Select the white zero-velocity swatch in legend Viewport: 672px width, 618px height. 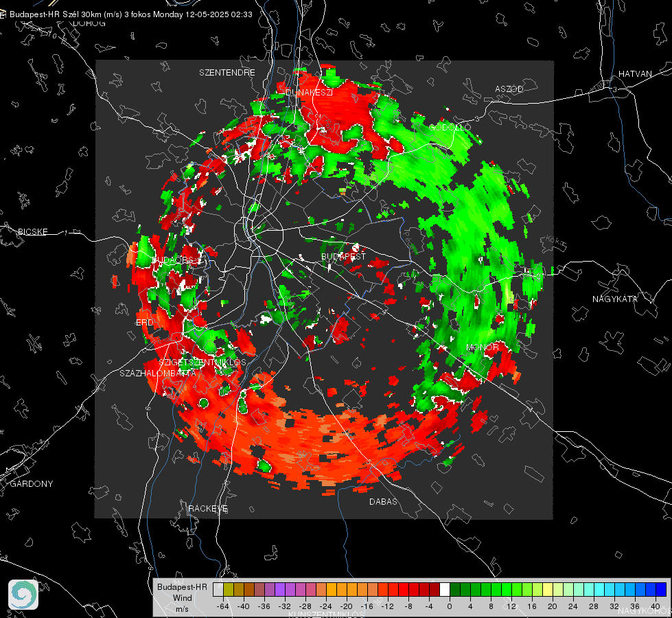click(445, 590)
